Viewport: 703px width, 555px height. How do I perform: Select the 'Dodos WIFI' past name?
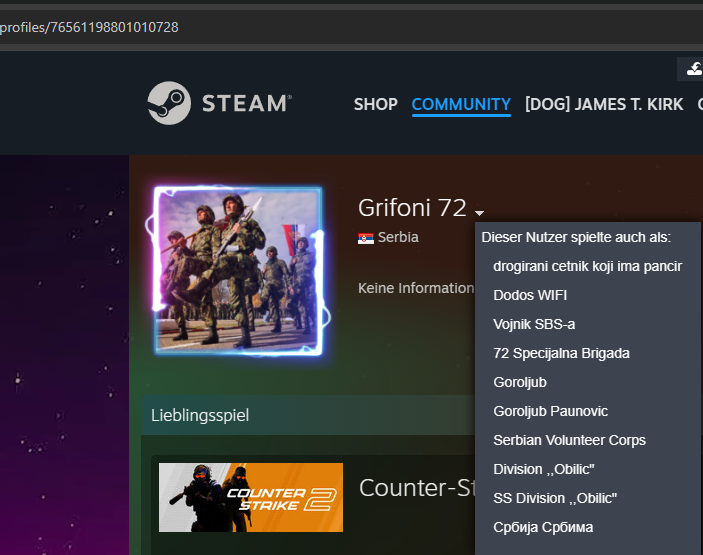pyautogui.click(x=530, y=295)
